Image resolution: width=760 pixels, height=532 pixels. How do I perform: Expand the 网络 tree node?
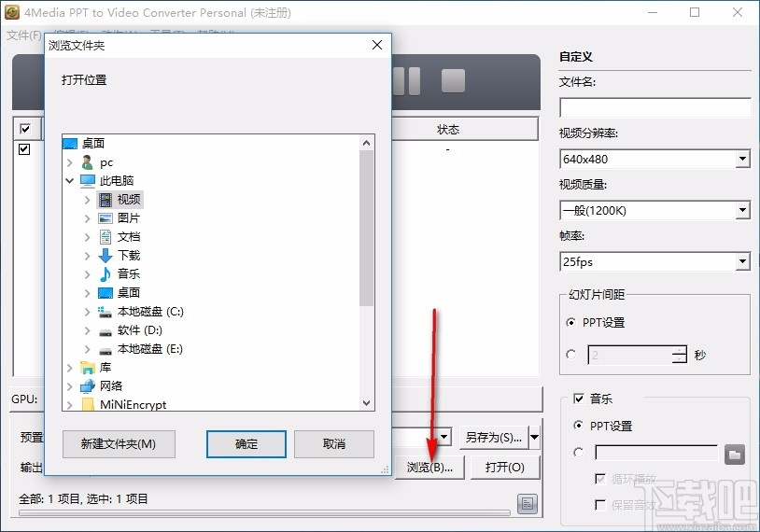(70, 386)
